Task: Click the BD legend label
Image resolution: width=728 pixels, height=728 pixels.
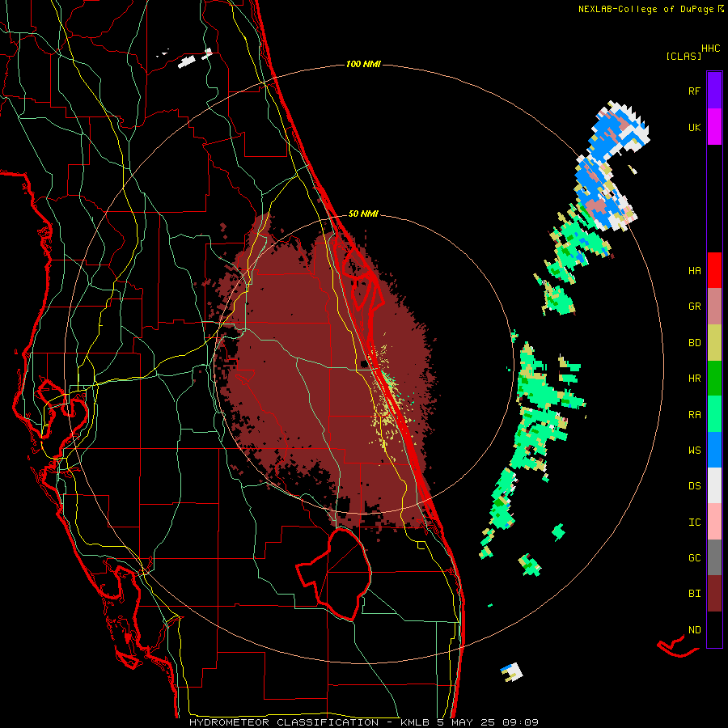Action: click(694, 343)
